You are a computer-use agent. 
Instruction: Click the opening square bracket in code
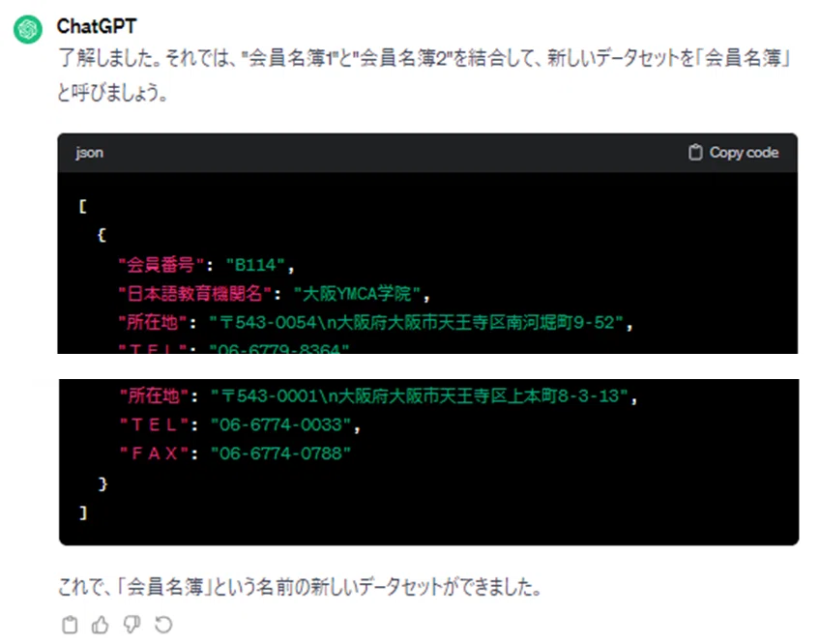point(82,206)
